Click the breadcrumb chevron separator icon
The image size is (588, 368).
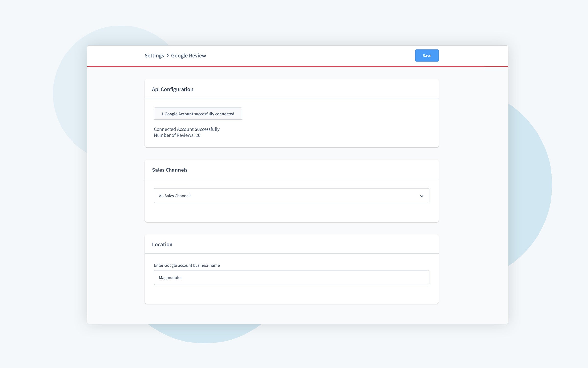168,55
